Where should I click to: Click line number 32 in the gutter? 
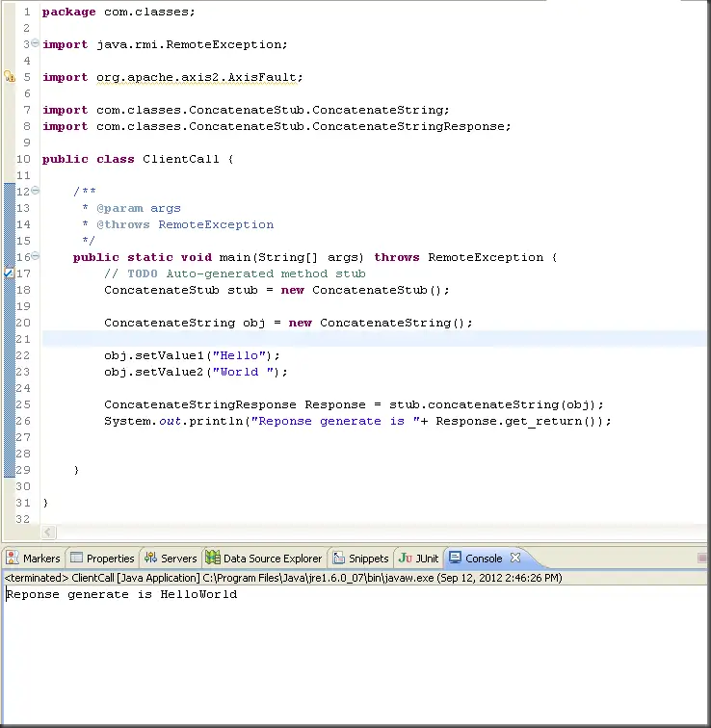click(x=23, y=519)
